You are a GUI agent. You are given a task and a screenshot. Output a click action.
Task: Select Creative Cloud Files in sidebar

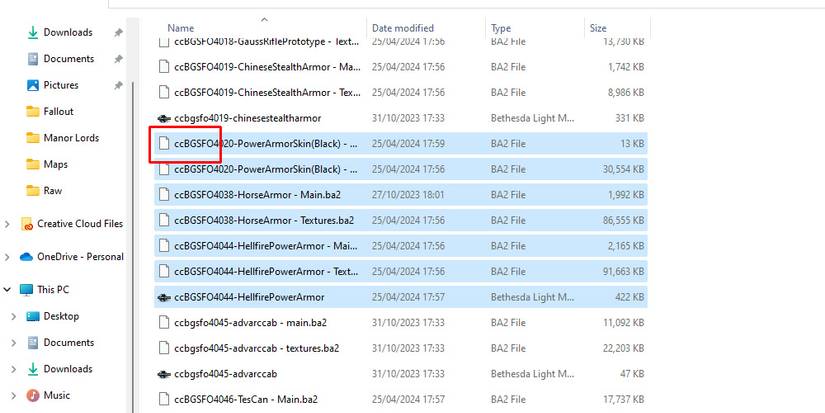coord(80,224)
